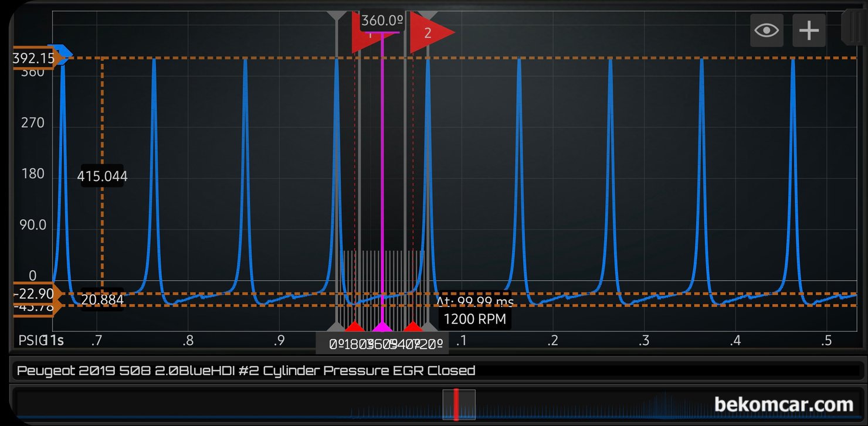Click the right red bottom phase triangle
This screenshot has height=426, width=868.
[413, 326]
